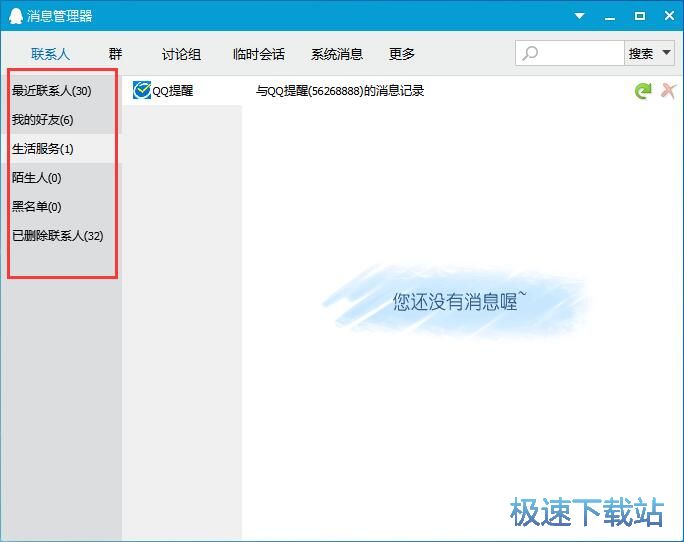
Task: Select the QQ提醒 contact name
Action: 173,91
